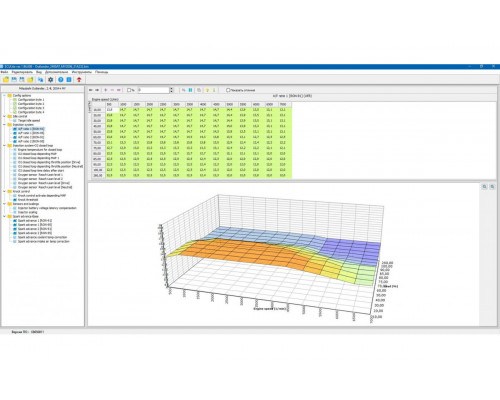The height and width of the screenshot is (400, 500).
Task: Collapse the Knock control tree group
Action: click(4, 192)
